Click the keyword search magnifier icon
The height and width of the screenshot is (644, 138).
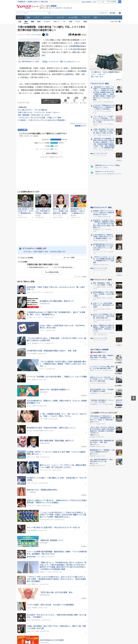point(49,13)
